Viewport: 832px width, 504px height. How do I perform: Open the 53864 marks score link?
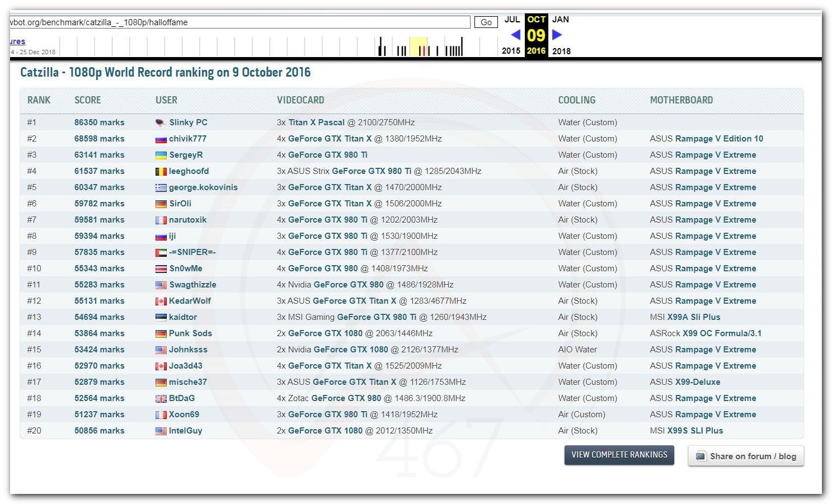(100, 333)
